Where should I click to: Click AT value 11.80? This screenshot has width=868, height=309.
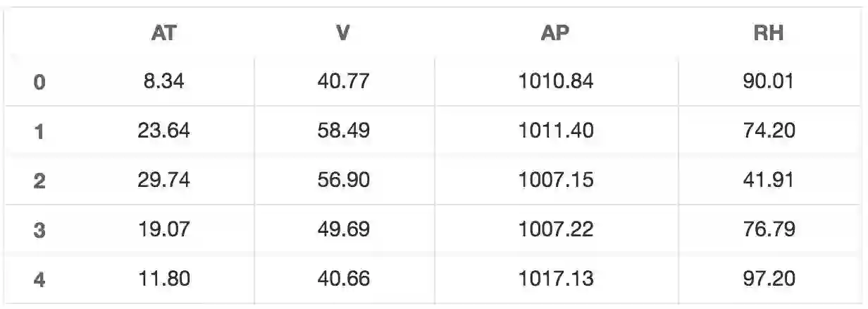tap(163, 279)
